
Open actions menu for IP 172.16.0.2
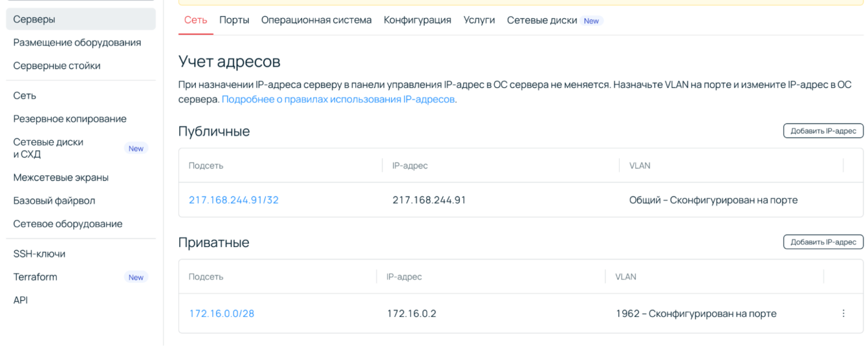[843, 313]
